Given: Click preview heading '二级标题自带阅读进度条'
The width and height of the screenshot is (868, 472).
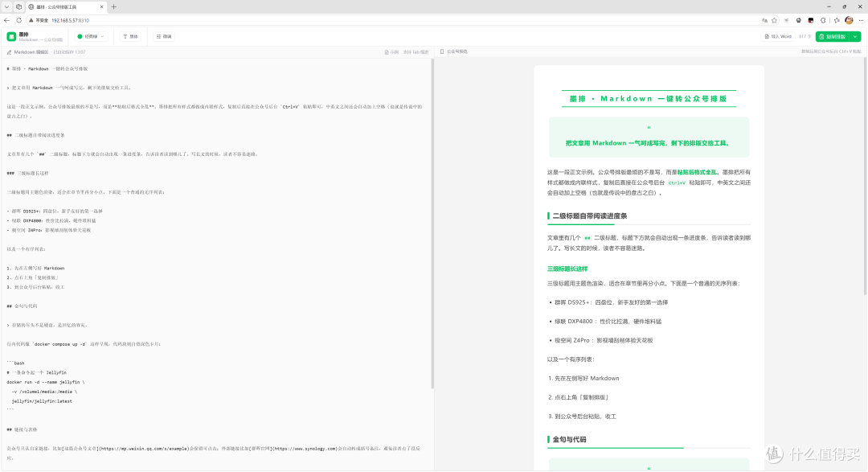Looking at the screenshot, I should click(590, 216).
